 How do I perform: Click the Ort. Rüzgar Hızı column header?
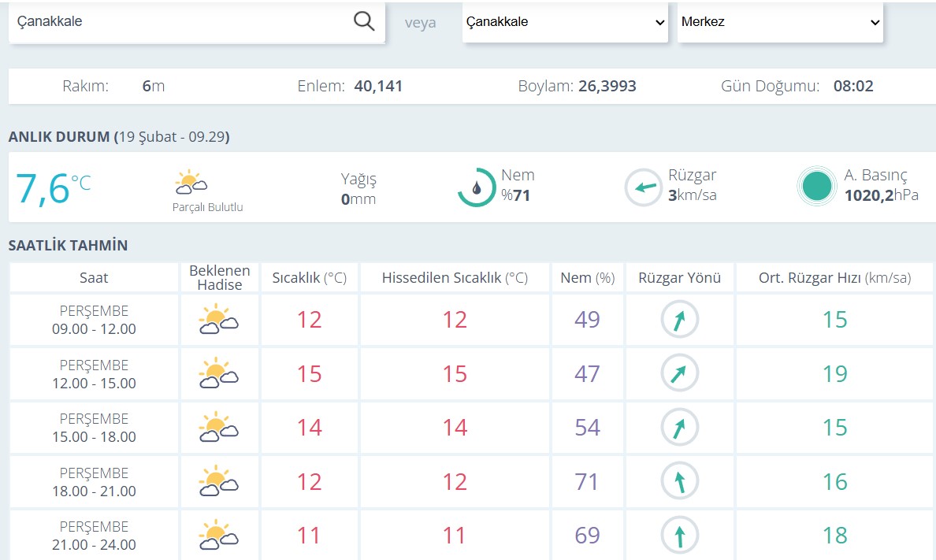pyautogui.click(x=834, y=278)
